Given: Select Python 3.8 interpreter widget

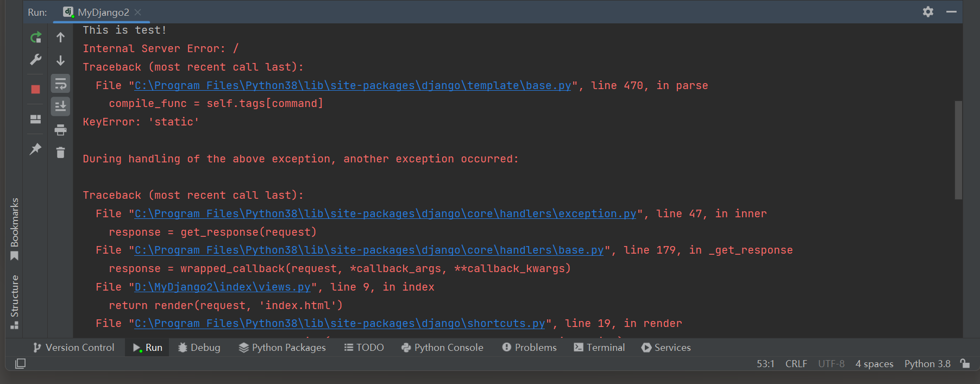Looking at the screenshot, I should click(x=927, y=364).
